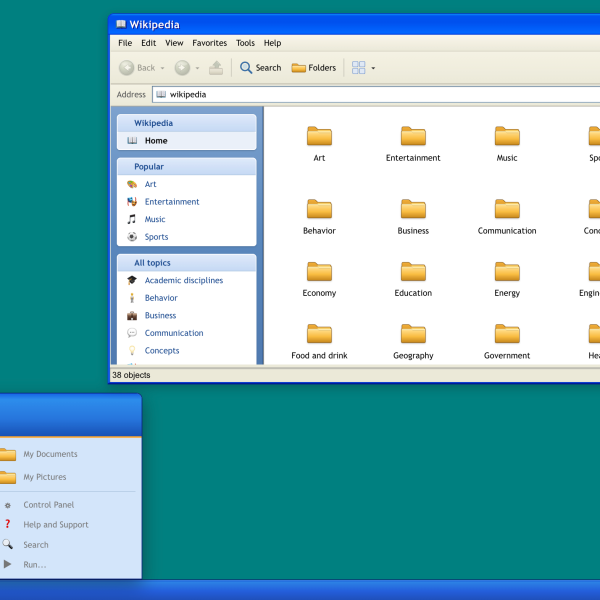Click the speech bubble Communication icon
This screenshot has height=600, width=600.
[132, 333]
